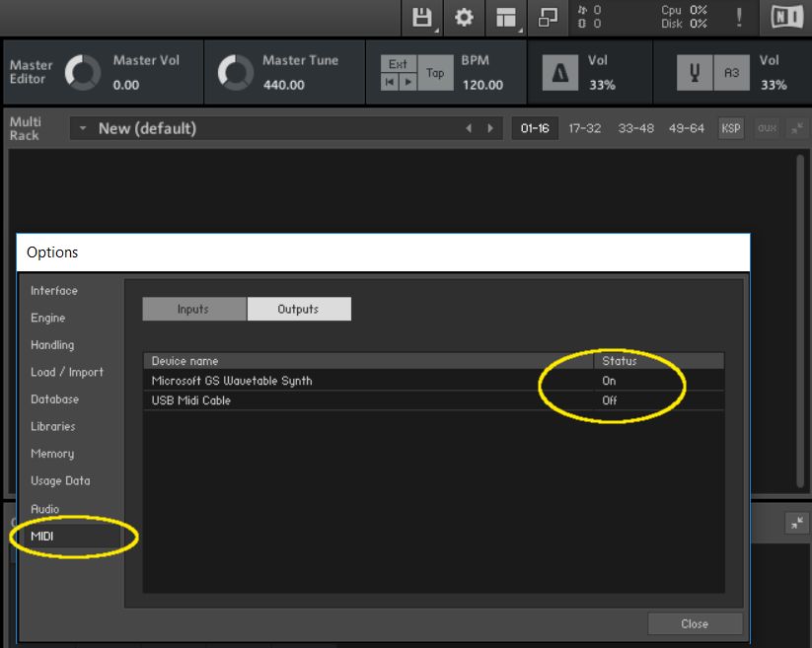The height and width of the screenshot is (648, 812).
Task: Switch to rack page 01-16
Action: tap(535, 128)
